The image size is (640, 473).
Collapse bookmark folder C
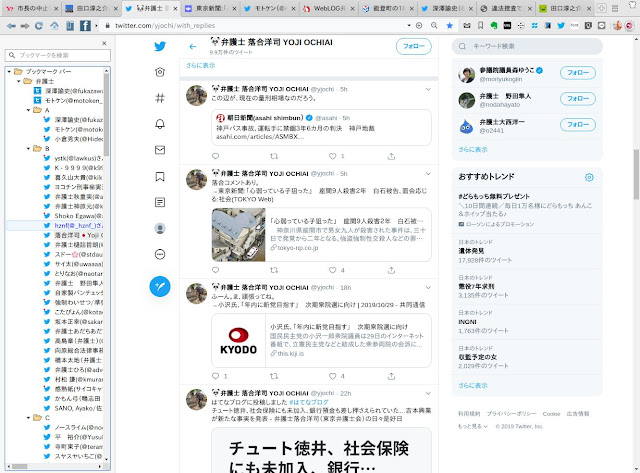28,417
